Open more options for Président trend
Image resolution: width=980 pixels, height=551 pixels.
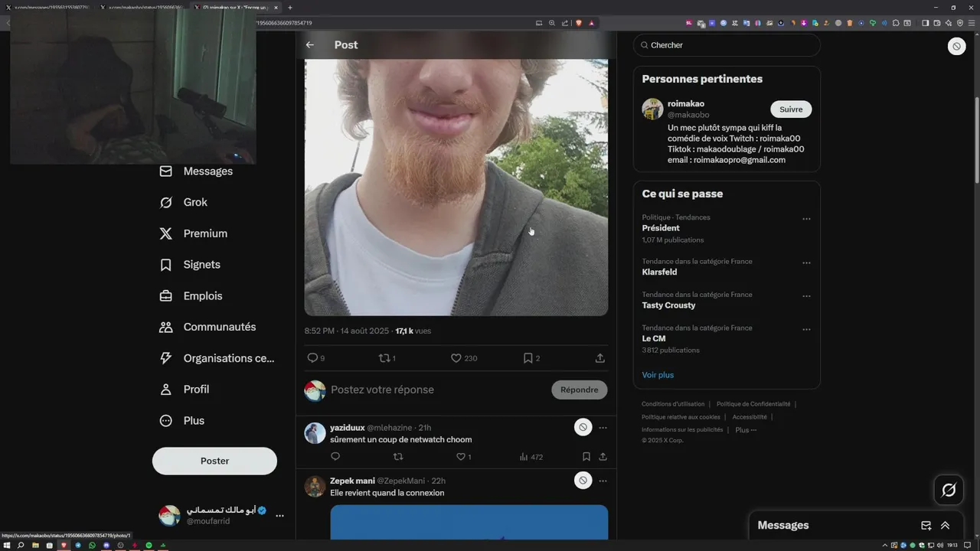(x=806, y=219)
